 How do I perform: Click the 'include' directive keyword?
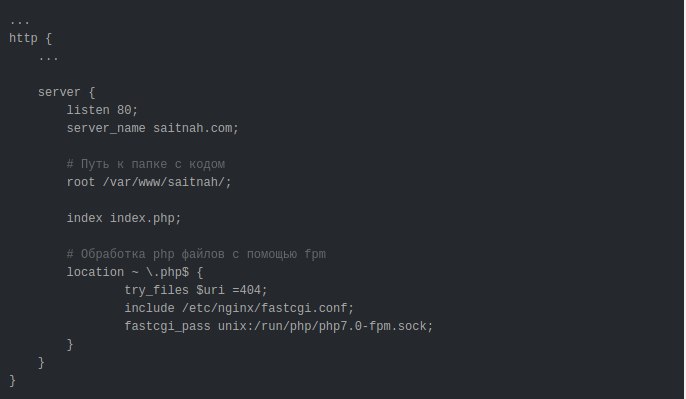(x=149, y=308)
